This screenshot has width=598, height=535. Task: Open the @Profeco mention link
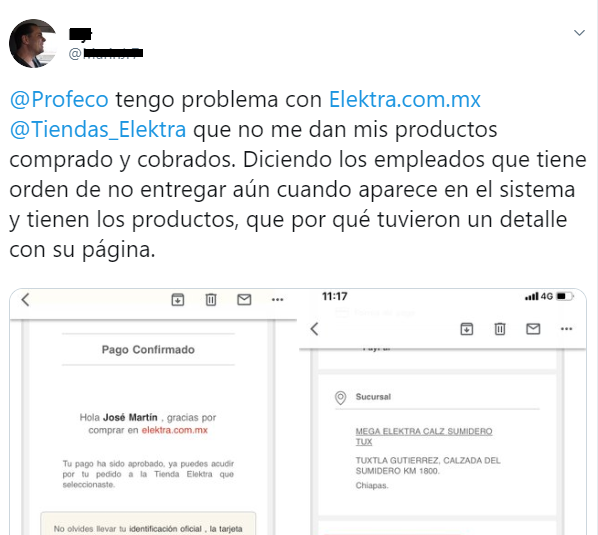tap(59, 100)
